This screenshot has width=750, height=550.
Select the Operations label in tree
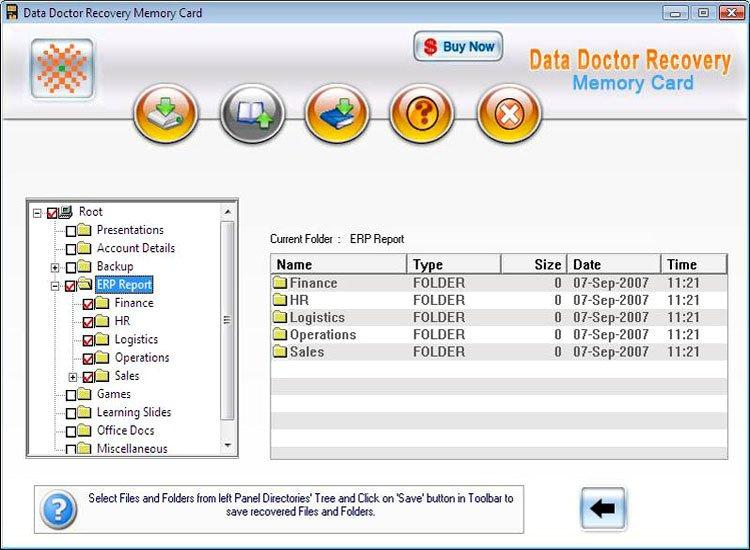pyautogui.click(x=142, y=357)
